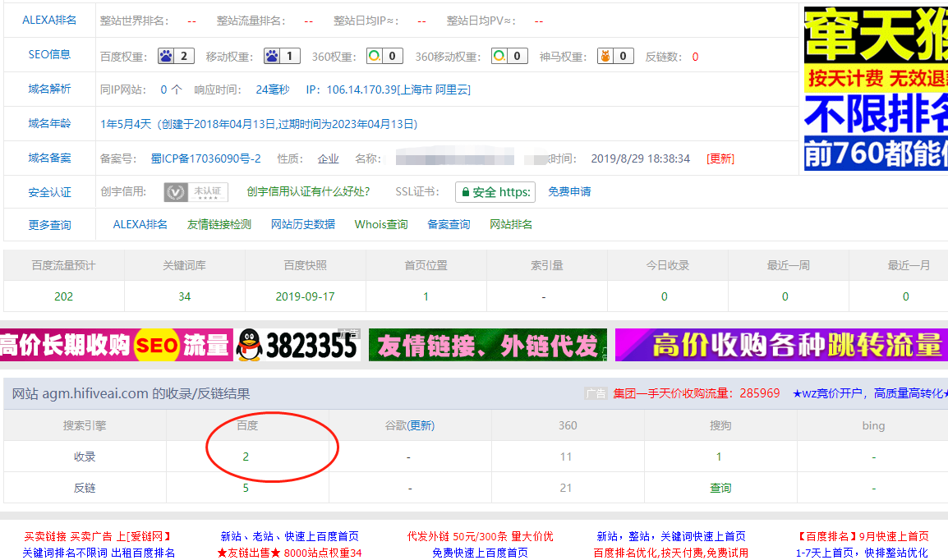Image resolution: width=948 pixels, height=560 pixels.
Task: Click the 域名备案 row label
Action: tap(49, 158)
